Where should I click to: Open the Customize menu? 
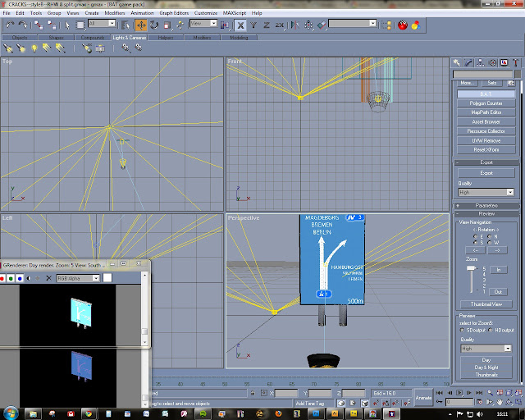tap(206, 13)
